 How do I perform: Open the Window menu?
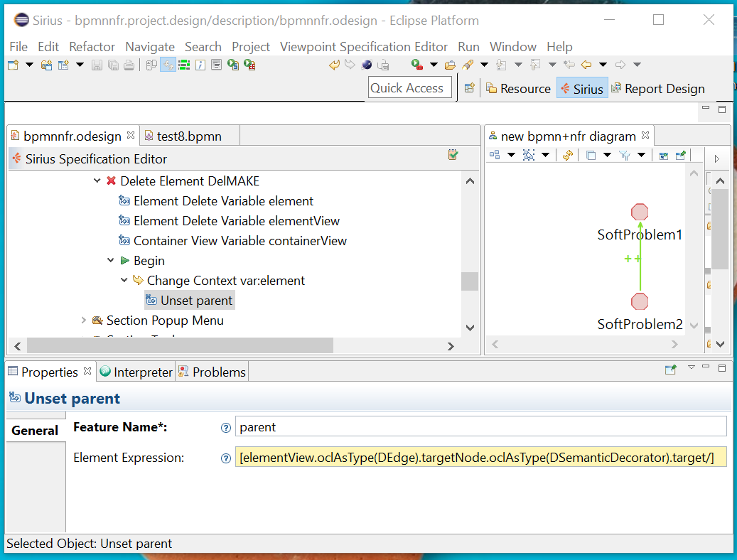(513, 47)
